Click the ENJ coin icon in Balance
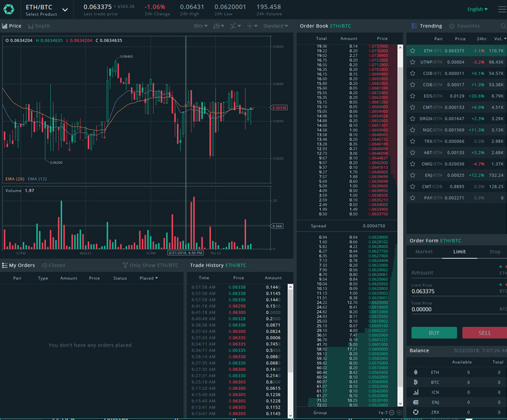The height and width of the screenshot is (420, 507). click(x=416, y=402)
